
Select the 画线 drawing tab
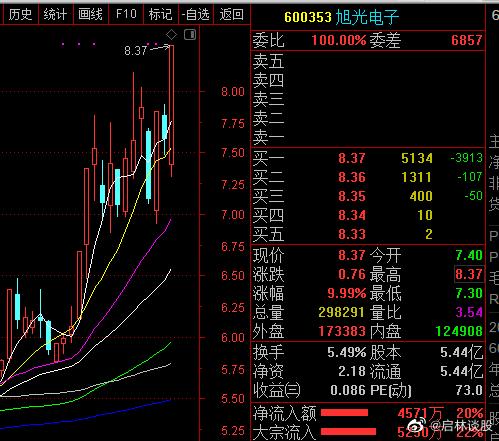[x=90, y=14]
